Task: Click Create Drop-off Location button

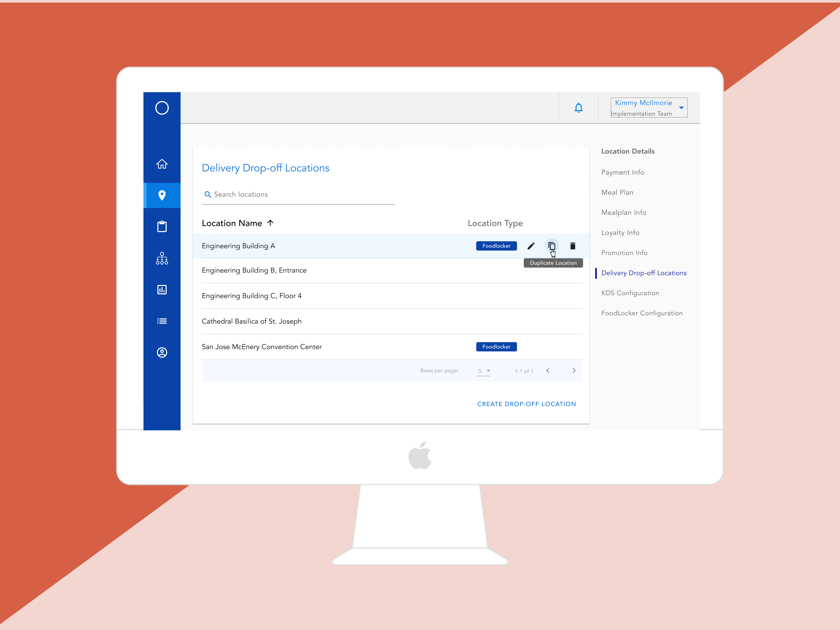Action: pos(526,404)
